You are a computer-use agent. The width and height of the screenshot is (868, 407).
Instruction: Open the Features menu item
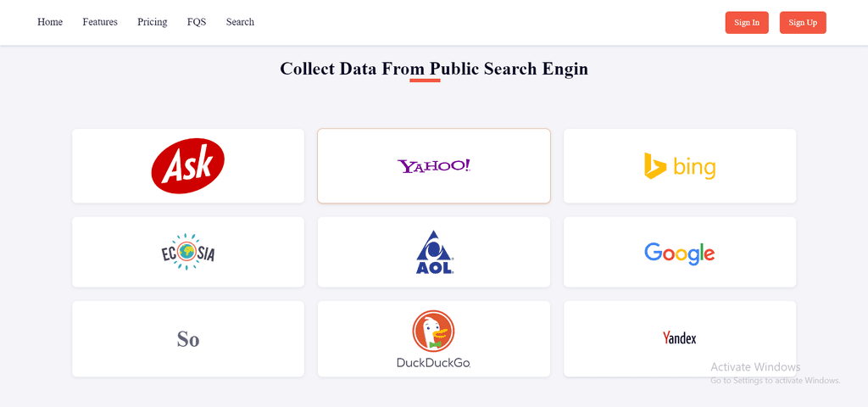point(100,22)
